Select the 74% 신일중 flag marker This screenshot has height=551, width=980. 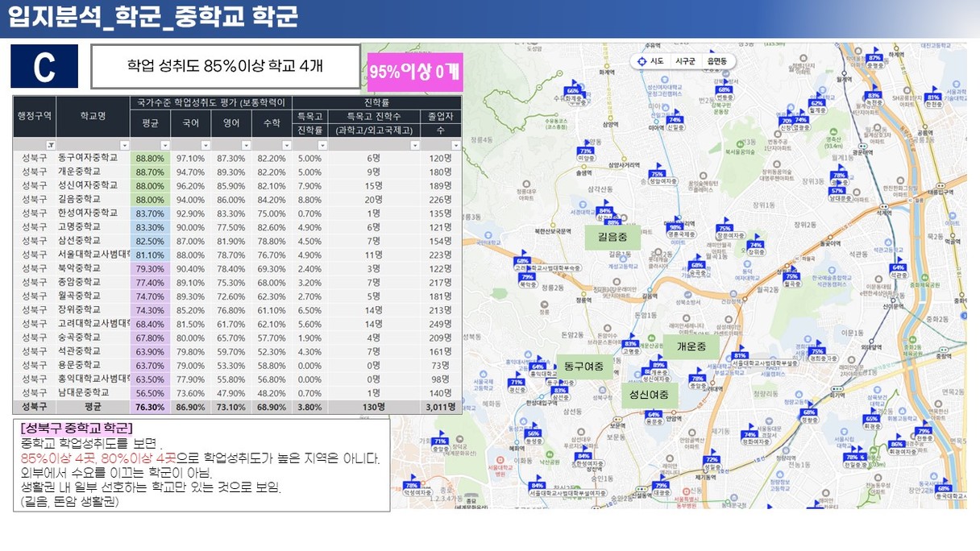pos(675,121)
